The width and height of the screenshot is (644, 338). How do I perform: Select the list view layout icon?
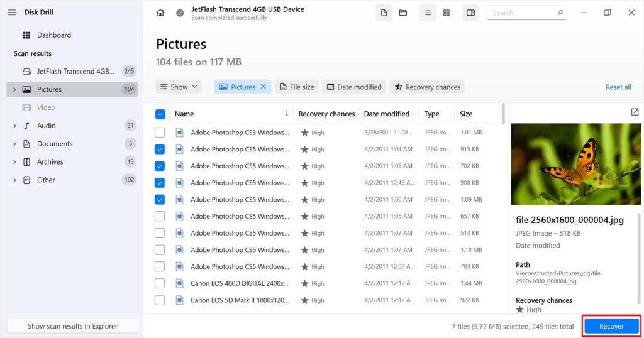428,13
